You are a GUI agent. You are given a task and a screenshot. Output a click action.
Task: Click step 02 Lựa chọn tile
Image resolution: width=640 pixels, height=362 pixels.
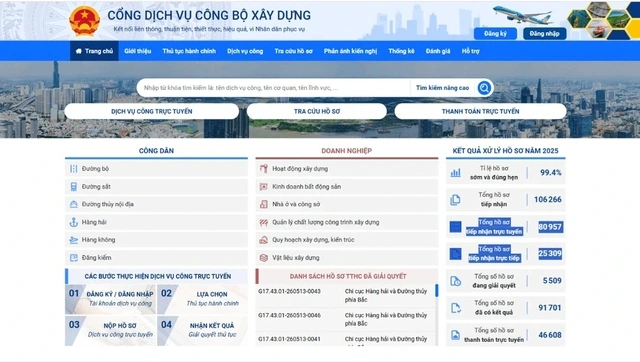202,299
